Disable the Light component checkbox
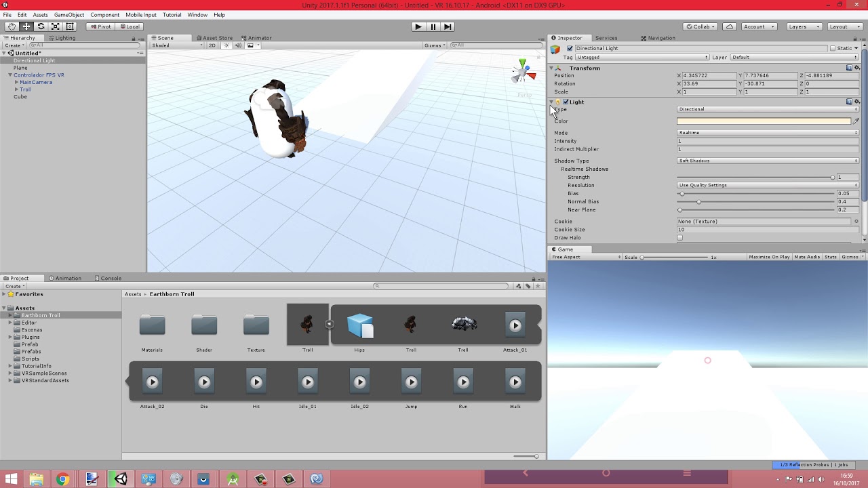The image size is (868, 488). [x=566, y=102]
